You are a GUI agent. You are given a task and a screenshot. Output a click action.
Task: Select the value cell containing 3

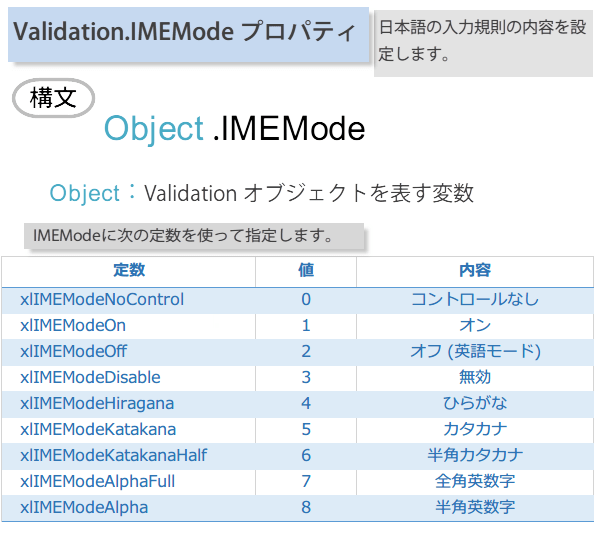click(306, 377)
